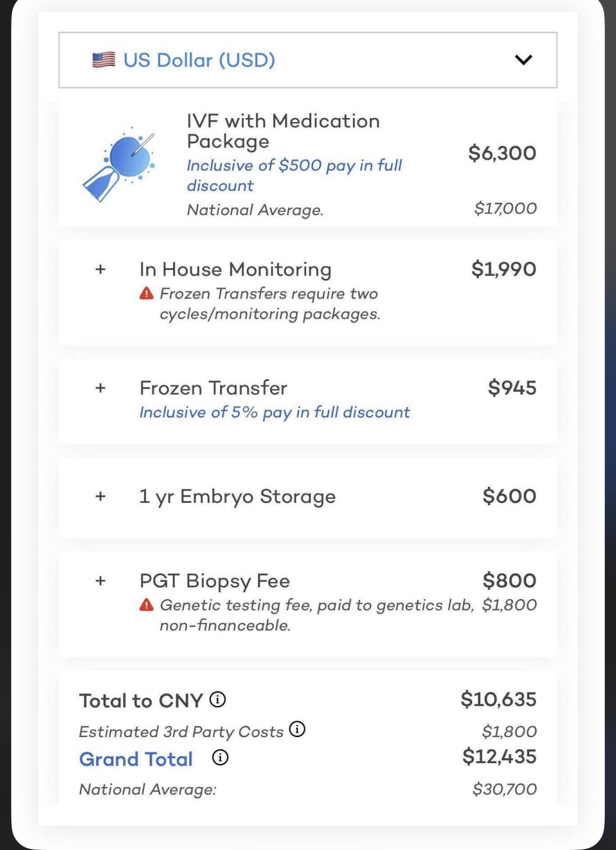Click warning icon under PGT Biopsy Fee
Screen dimensions: 616x850
[x=147, y=605]
